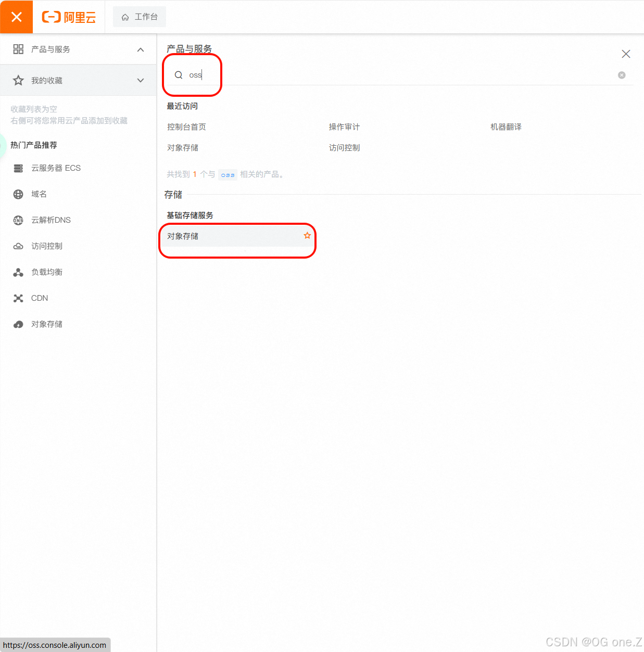The image size is (644, 652).
Task: Open 控制台首页 from recent visits
Action: (x=186, y=126)
